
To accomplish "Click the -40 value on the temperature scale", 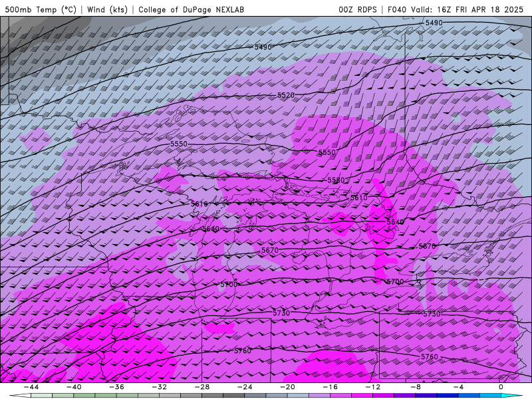I will click(74, 387).
